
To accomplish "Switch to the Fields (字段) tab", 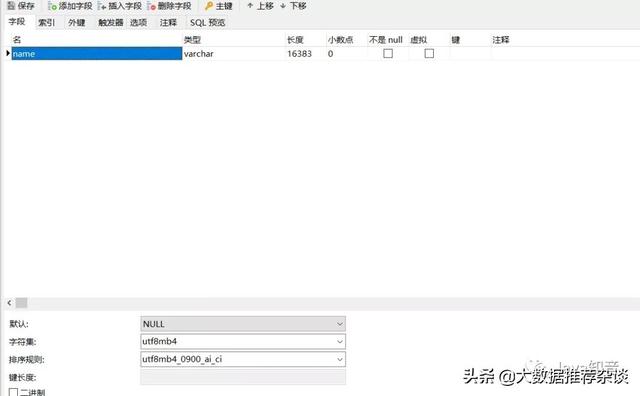I will pyautogui.click(x=17, y=22).
